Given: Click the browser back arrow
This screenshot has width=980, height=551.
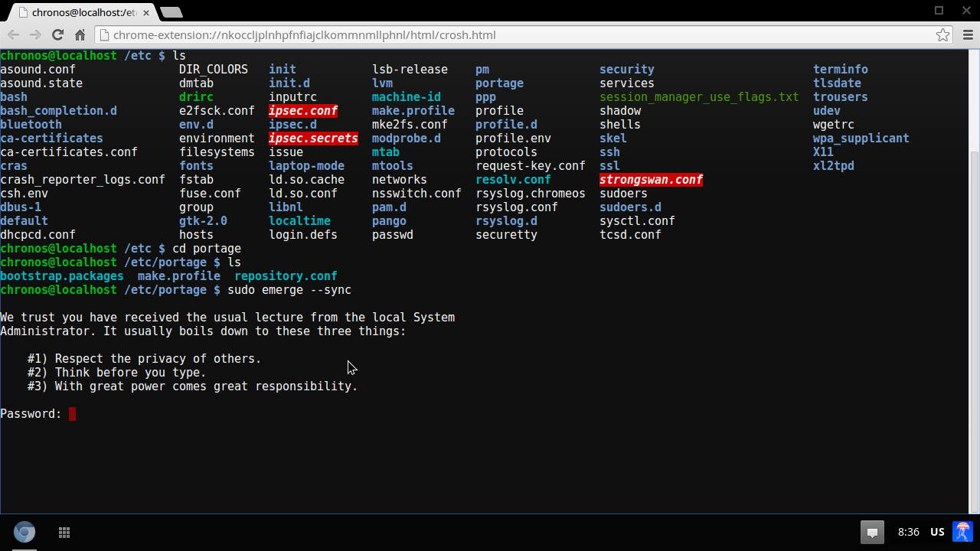Looking at the screenshot, I should tap(13, 35).
